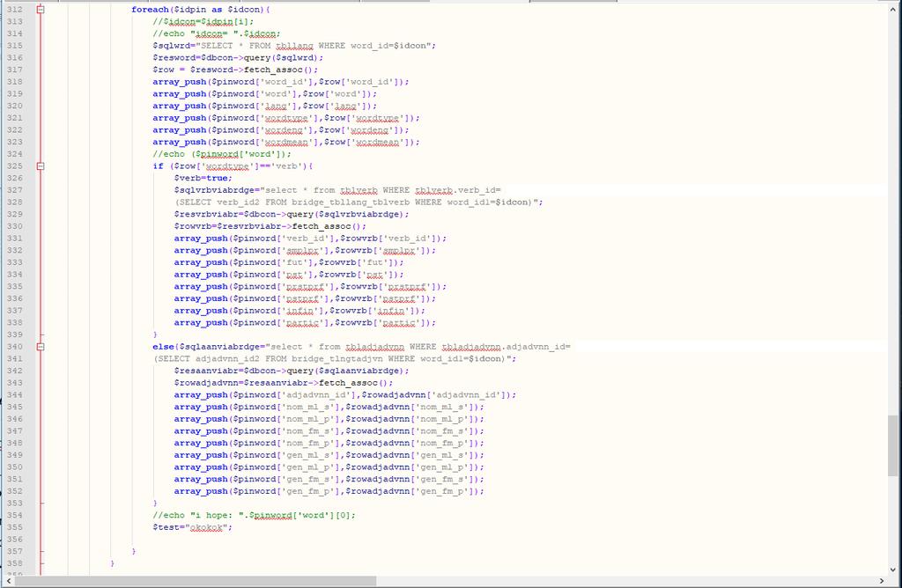Click '$resvrbviabr=$dbcon->query' line
902x588 pixels.
pyautogui.click(x=292, y=215)
